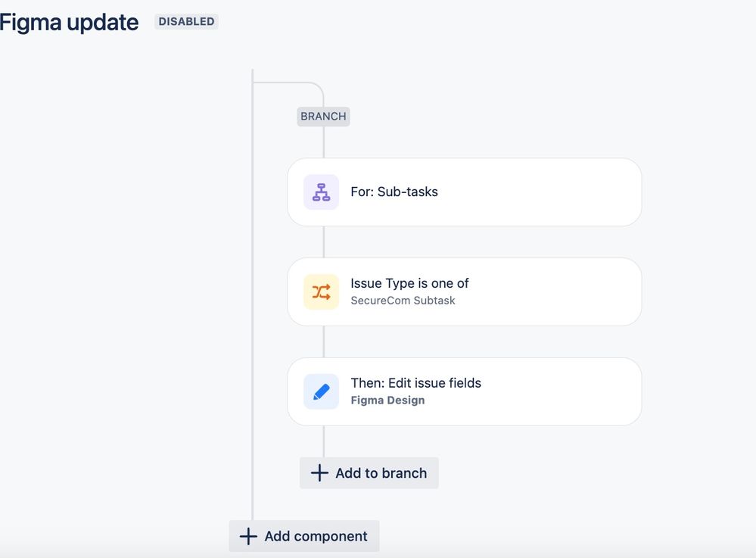
Task: Click the Add component label
Action: click(316, 536)
